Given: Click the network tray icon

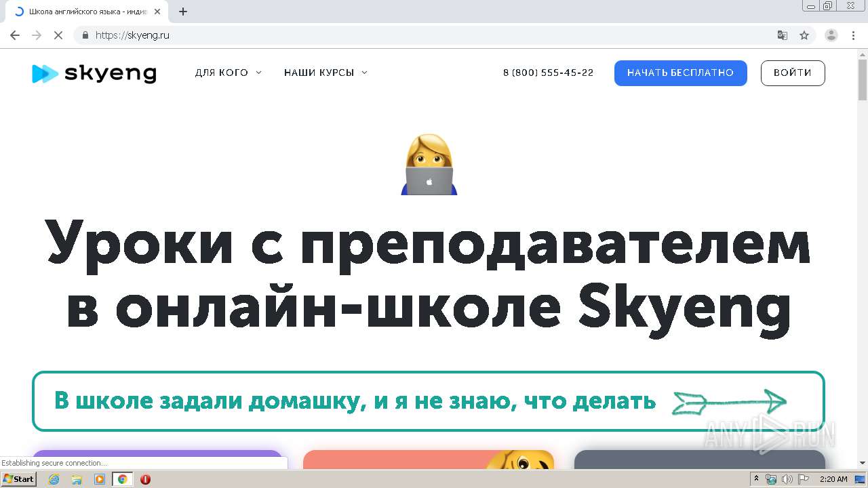Looking at the screenshot, I should click(771, 479).
